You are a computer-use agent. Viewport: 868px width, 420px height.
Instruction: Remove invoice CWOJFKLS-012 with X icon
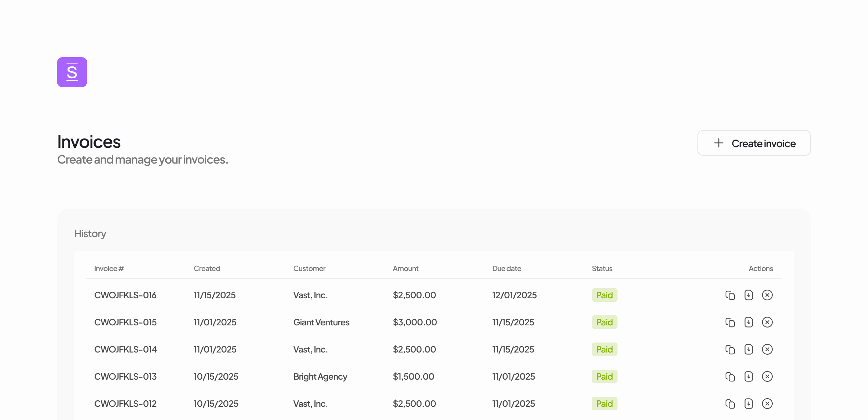[767, 404]
